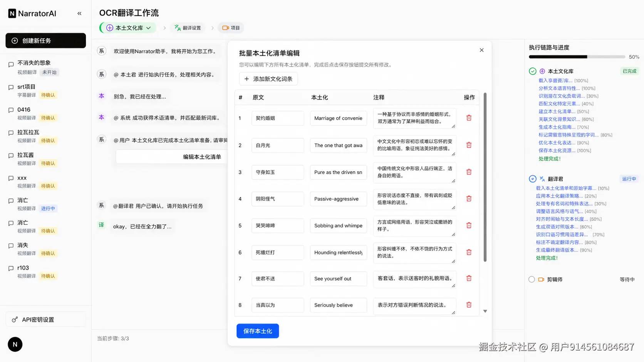Click the NarratorAI logo icon
644x362 pixels.
pyautogui.click(x=12, y=13)
